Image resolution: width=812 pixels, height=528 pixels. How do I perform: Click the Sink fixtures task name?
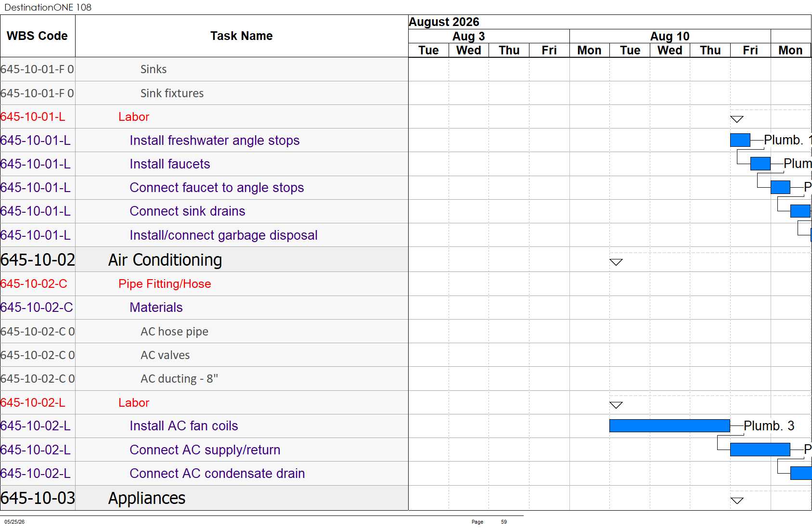(x=172, y=93)
